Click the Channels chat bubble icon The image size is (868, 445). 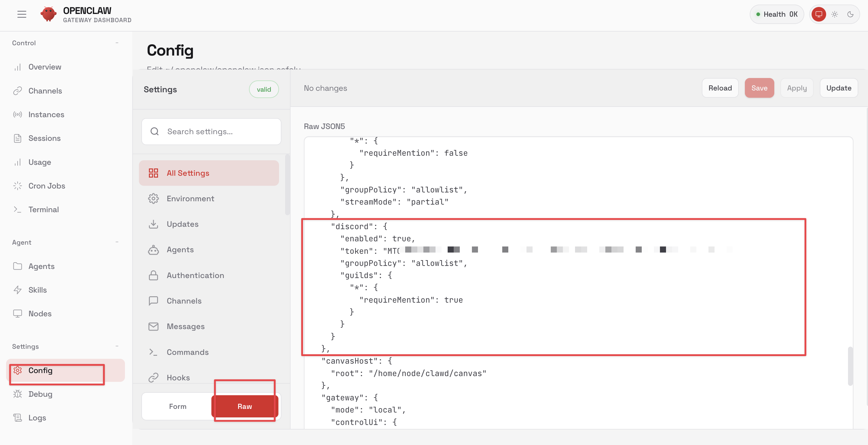tap(153, 301)
